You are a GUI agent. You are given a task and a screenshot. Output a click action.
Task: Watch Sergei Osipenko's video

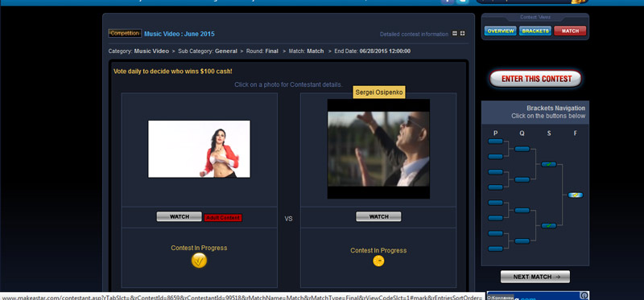378,216
